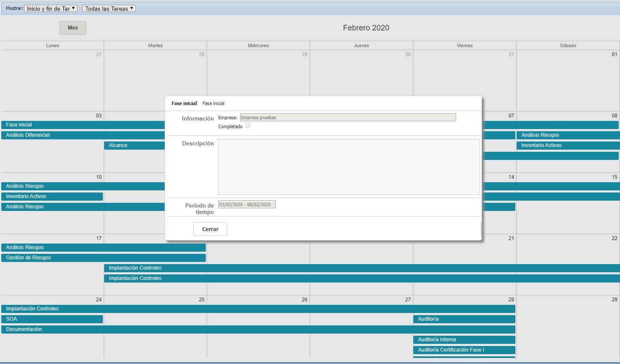Open the Fase inicial task bar
Viewport: 620px width, 364px height.
pyautogui.click(x=81, y=125)
